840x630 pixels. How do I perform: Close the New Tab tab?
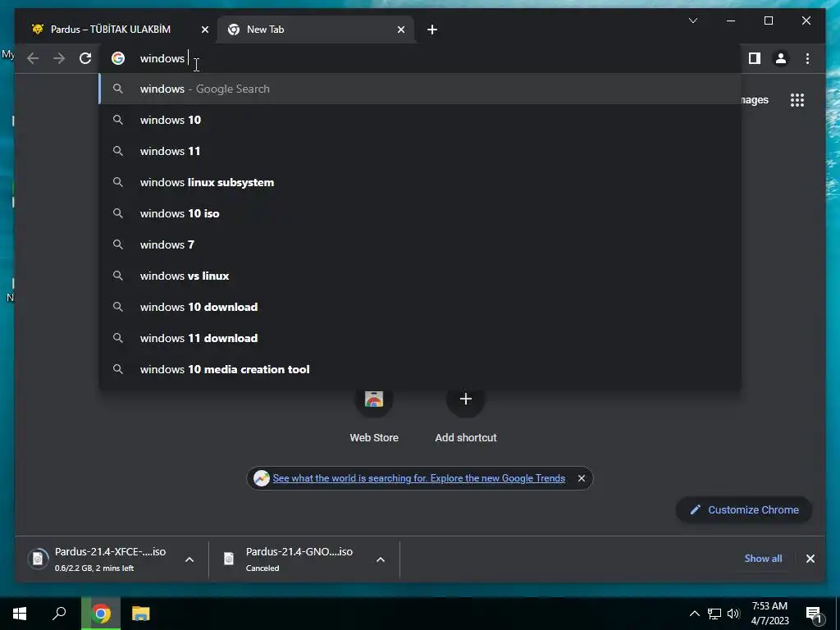[400, 30]
